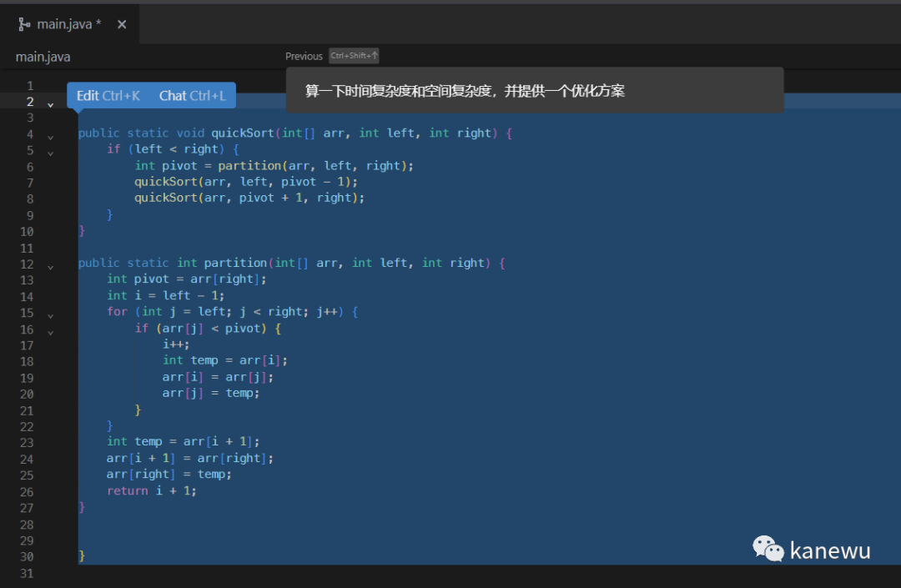
Task: Collapse the fold arrow at line 2
Action: click(50, 105)
